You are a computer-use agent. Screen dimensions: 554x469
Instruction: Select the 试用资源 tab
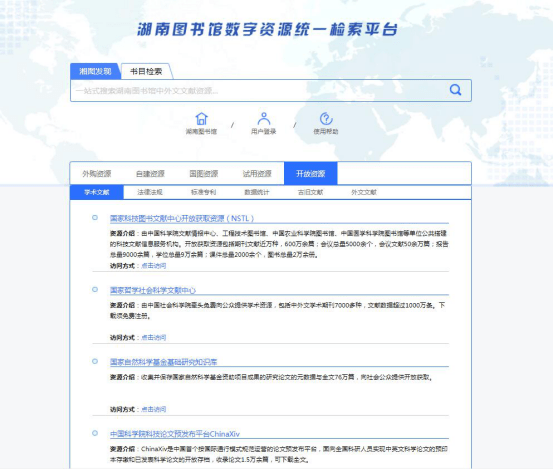click(x=257, y=174)
